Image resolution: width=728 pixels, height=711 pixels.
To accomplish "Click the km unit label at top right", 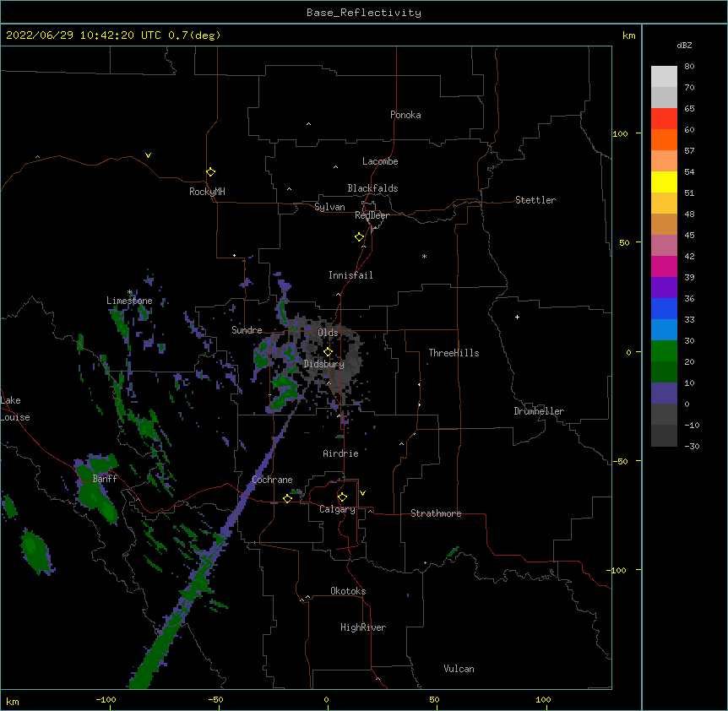I will coord(628,35).
